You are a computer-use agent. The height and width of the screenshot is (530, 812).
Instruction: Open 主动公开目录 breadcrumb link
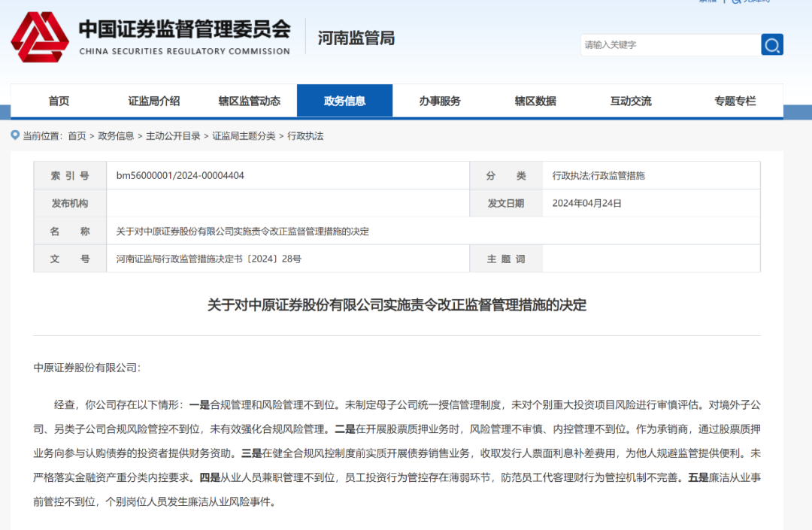tap(173, 136)
